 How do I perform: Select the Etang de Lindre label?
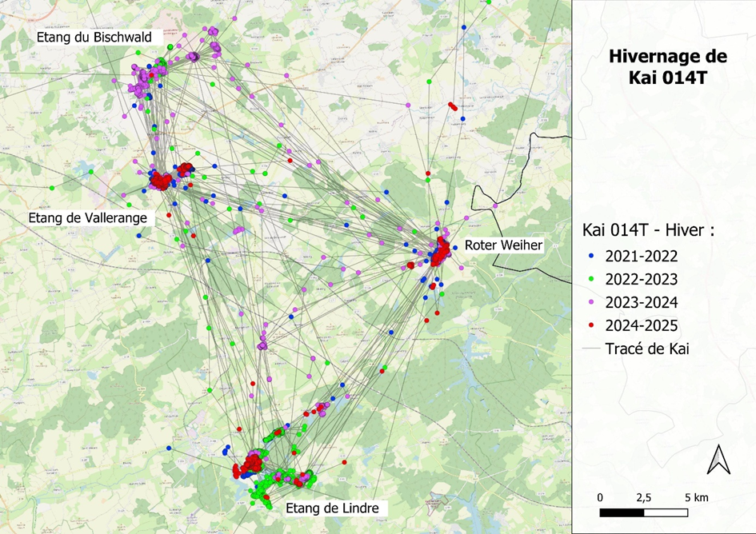click(x=332, y=508)
